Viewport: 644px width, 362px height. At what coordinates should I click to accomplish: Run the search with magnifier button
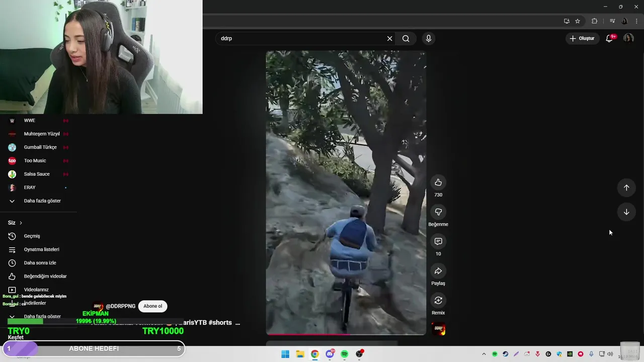click(x=406, y=39)
